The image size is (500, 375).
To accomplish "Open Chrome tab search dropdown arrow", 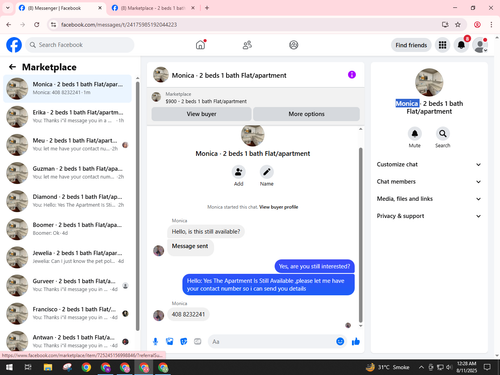I will click(x=8, y=8).
